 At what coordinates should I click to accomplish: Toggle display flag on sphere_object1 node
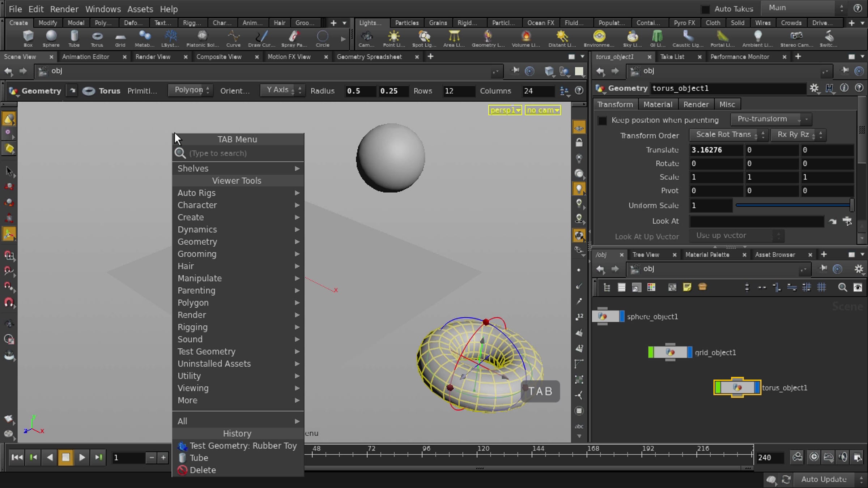622,316
